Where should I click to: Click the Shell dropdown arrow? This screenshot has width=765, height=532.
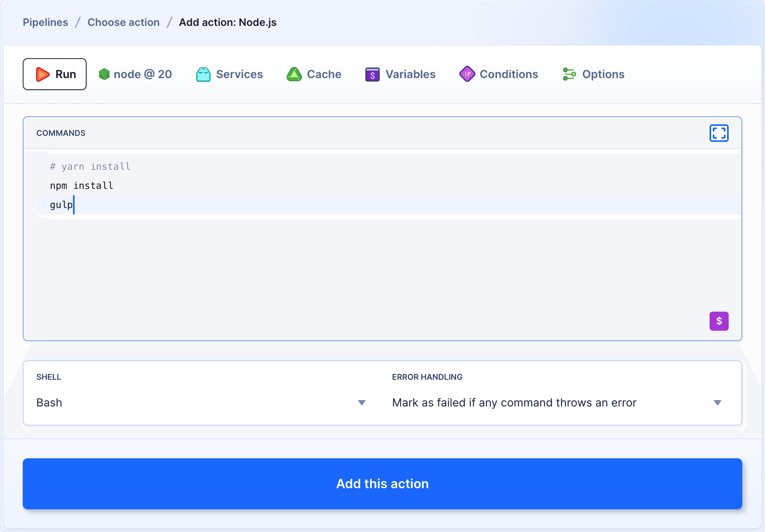tap(362, 403)
